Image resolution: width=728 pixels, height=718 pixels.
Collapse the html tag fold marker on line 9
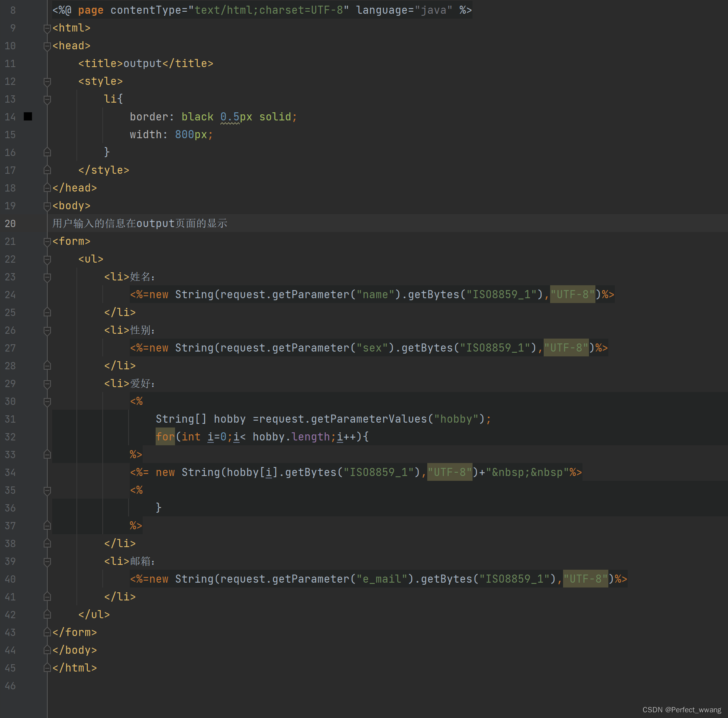(47, 28)
